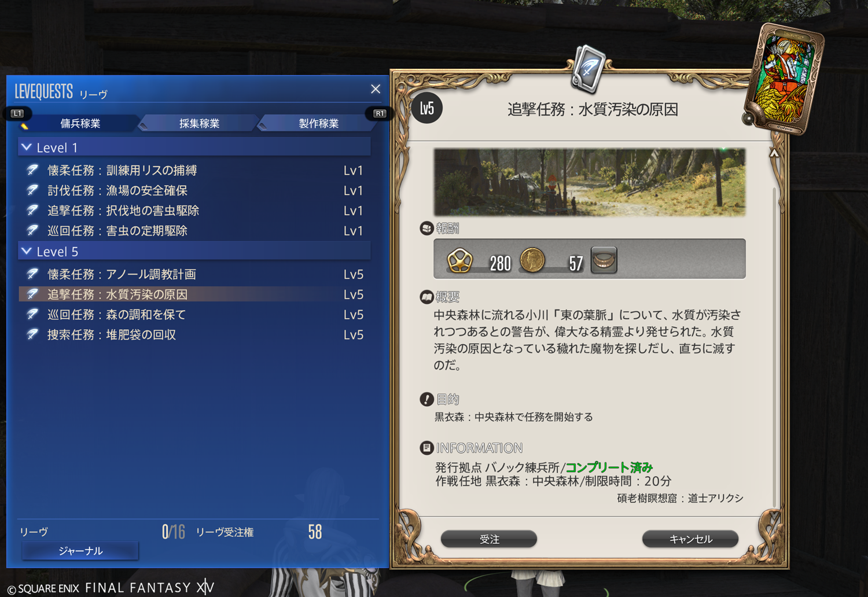Click the experience reward icon beside 280
Screen dimensions: 868x597
(x=460, y=260)
